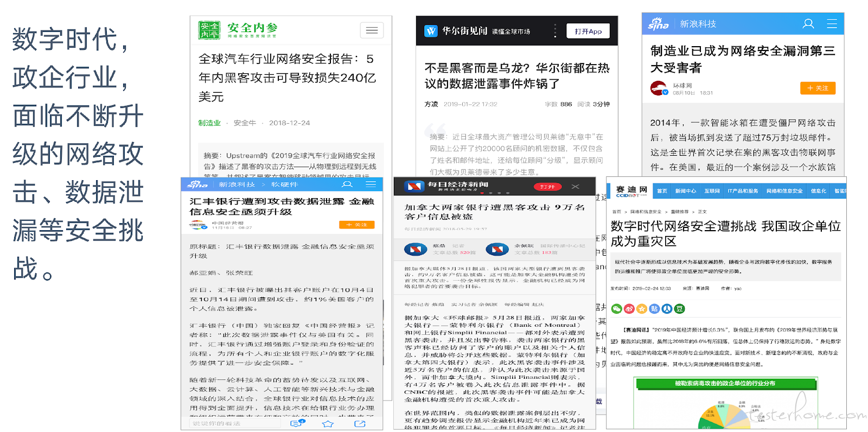Open headline 制造业已成为网络安全漏洞第三大受害者
This screenshot has width=868, height=432.
743,59
